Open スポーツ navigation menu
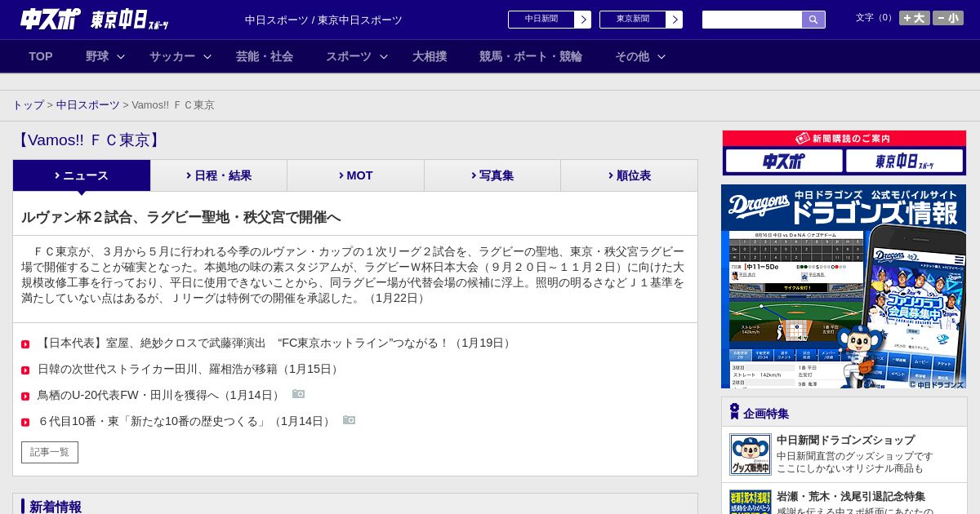Viewport: 980px width, 514px height. pos(349,56)
